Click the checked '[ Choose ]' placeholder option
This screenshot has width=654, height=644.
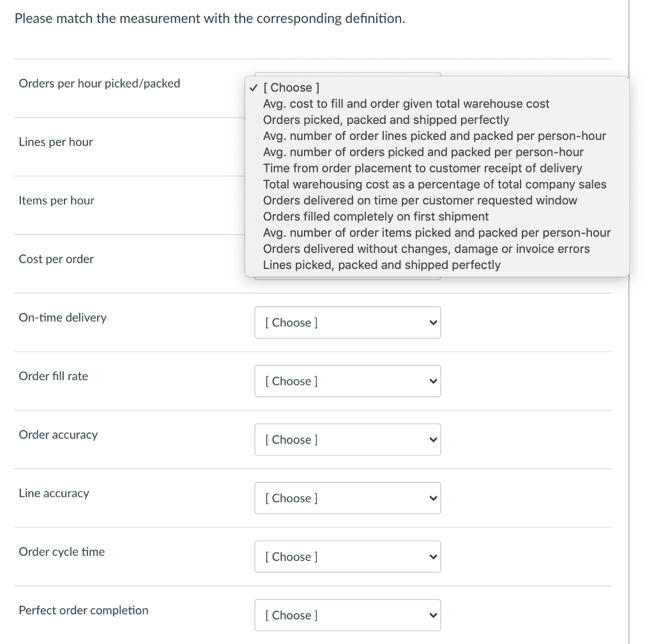pos(291,88)
